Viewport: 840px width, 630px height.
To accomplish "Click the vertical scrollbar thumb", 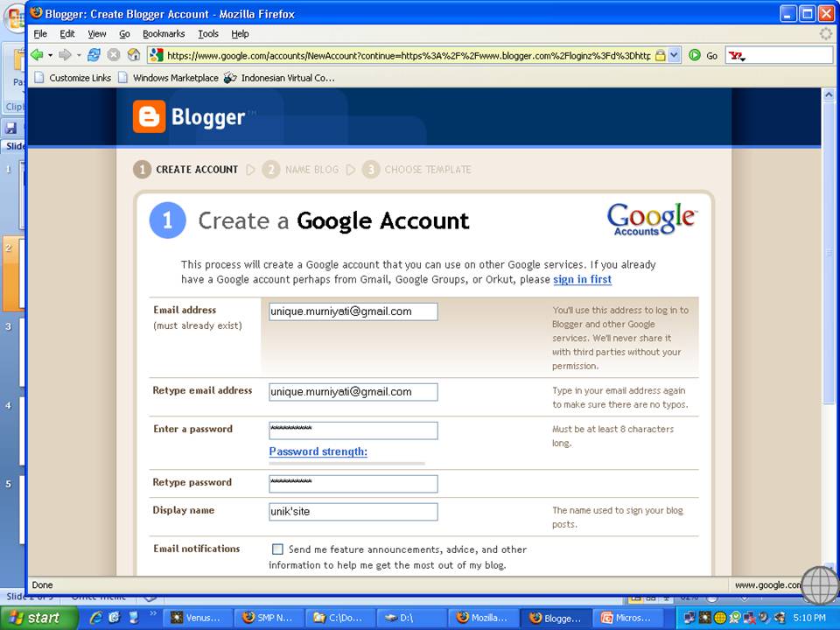I will [829, 254].
